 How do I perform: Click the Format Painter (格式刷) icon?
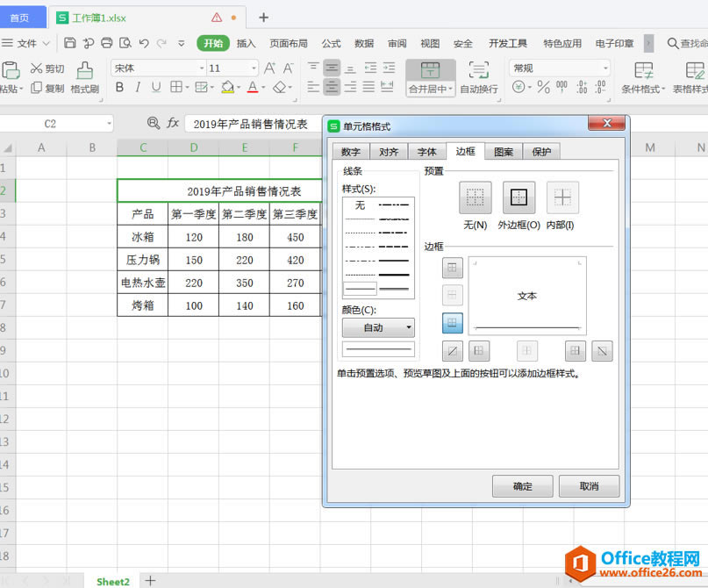click(x=84, y=70)
